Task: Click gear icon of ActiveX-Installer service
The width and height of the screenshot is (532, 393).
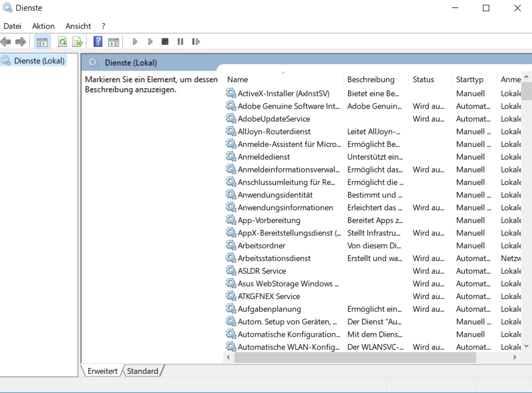Action: click(231, 93)
